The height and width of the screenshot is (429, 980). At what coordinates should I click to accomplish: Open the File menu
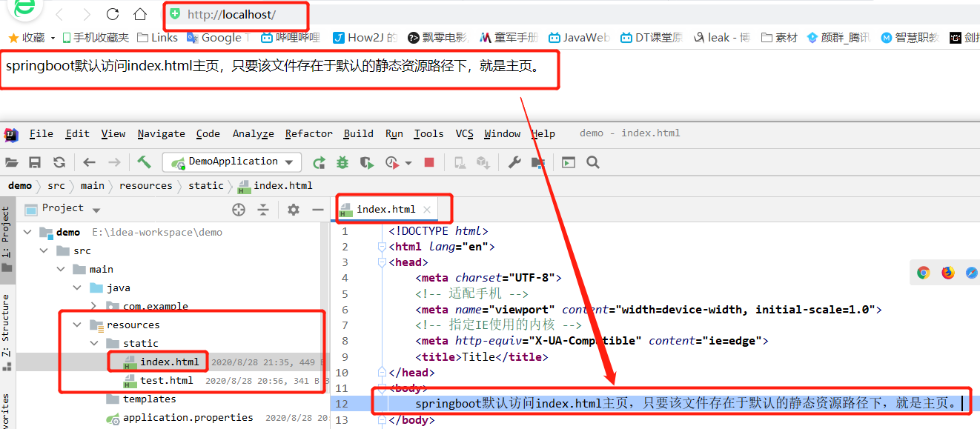42,133
